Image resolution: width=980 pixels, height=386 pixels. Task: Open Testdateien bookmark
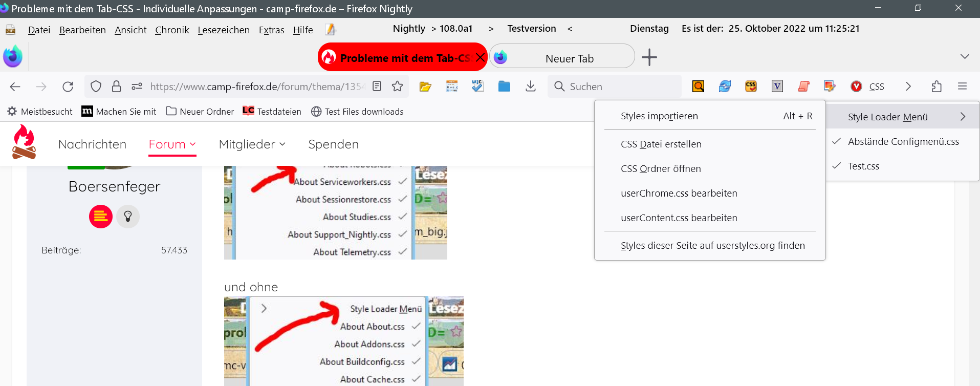(272, 112)
